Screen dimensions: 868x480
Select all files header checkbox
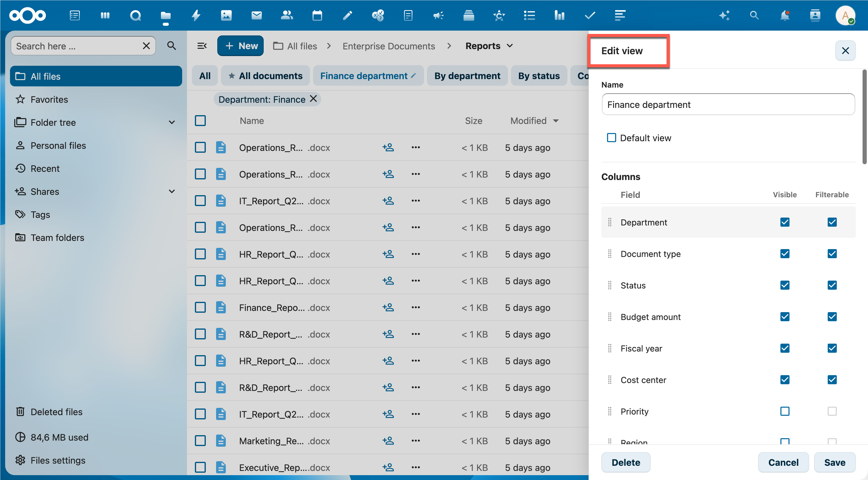(200, 121)
